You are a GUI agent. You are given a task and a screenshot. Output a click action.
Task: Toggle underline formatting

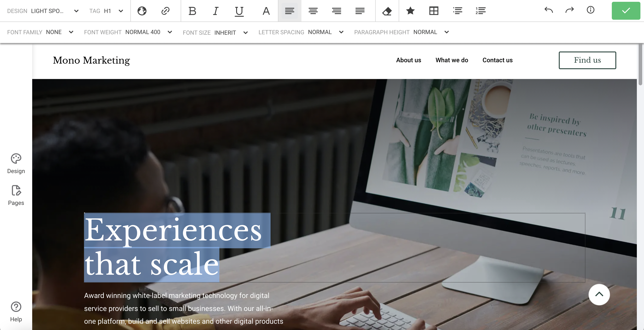(x=239, y=11)
